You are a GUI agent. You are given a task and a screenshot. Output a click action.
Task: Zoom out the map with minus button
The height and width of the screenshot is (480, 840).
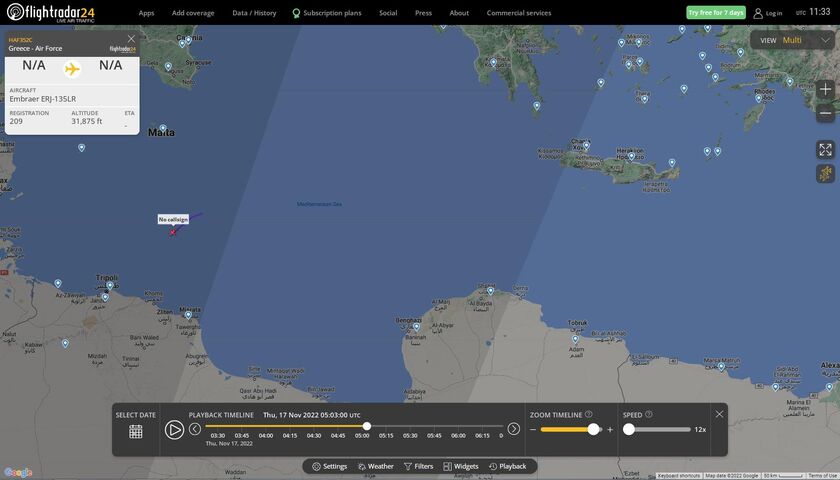825,113
